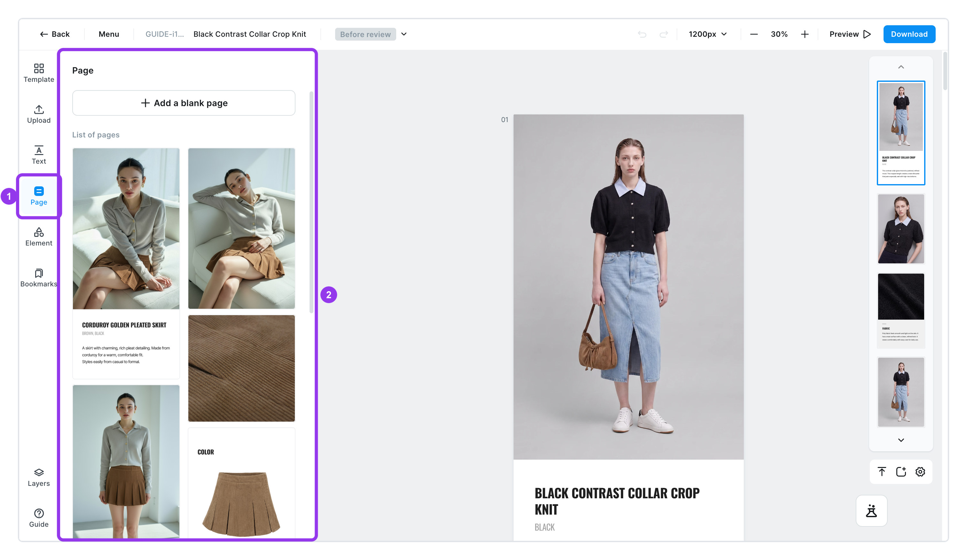Click the undo arrow icon
967x560 pixels.
tap(642, 34)
